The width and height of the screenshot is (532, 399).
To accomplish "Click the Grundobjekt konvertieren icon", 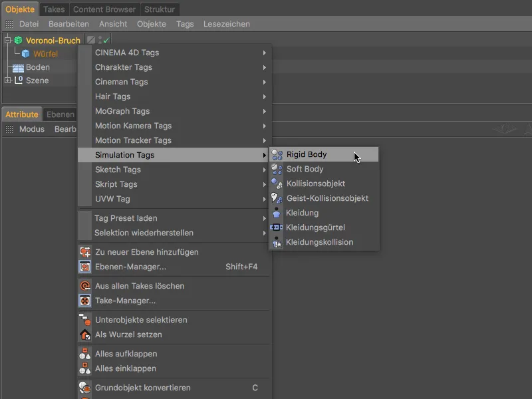I will pos(85,388).
